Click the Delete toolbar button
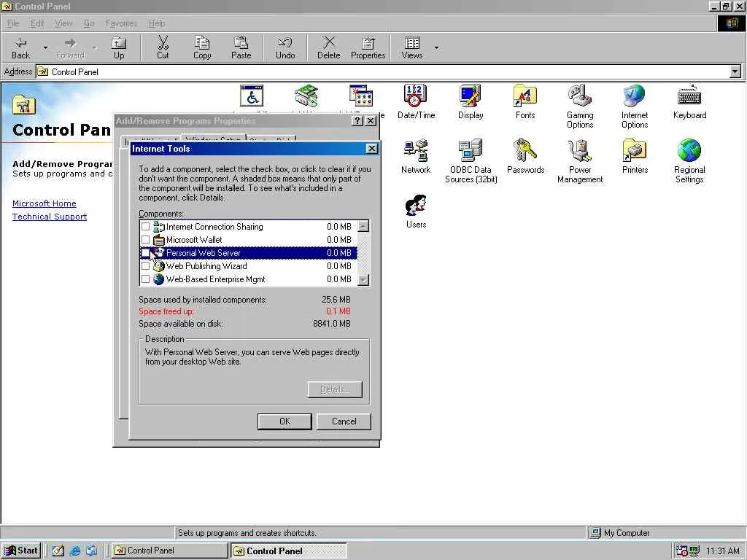Screen dimensions: 747x560 point(329,48)
